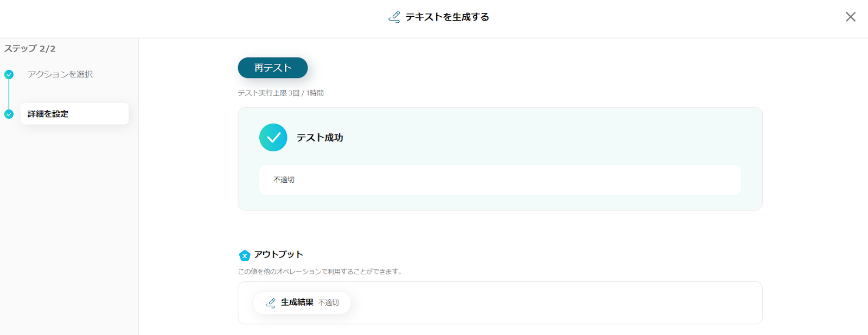The height and width of the screenshot is (335, 868).
Task: Click the large テスト成功 checkmark icon
Action: coord(273,138)
